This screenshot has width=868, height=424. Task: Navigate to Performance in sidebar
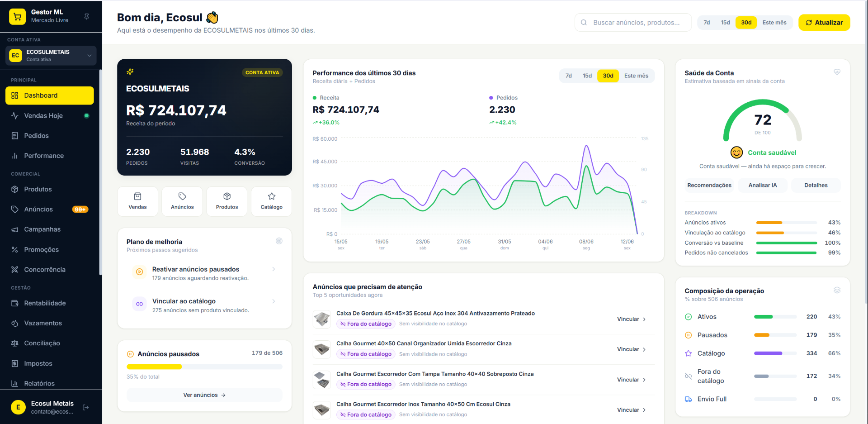pos(50,156)
